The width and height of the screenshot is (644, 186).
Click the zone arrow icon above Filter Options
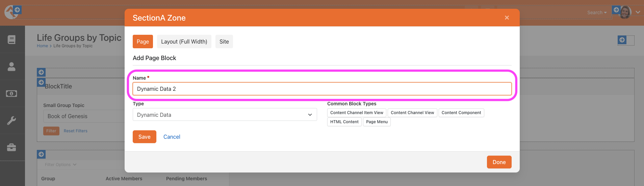(41, 154)
